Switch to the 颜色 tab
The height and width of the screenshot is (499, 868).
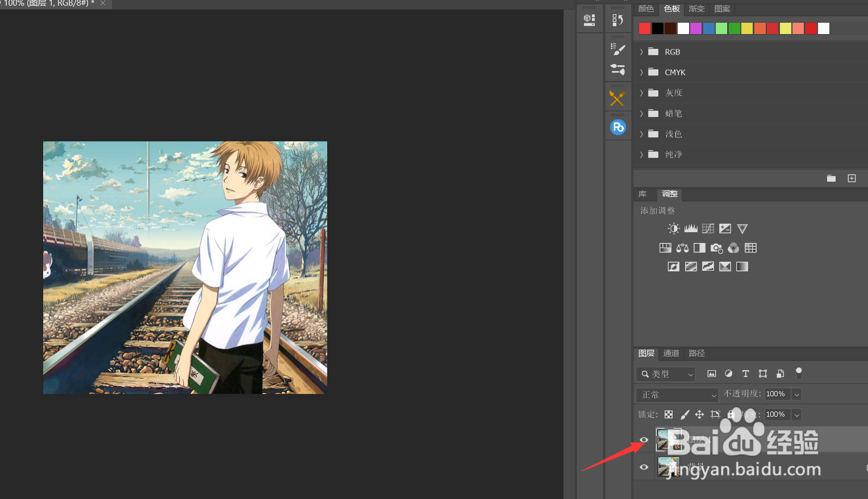[x=646, y=9]
